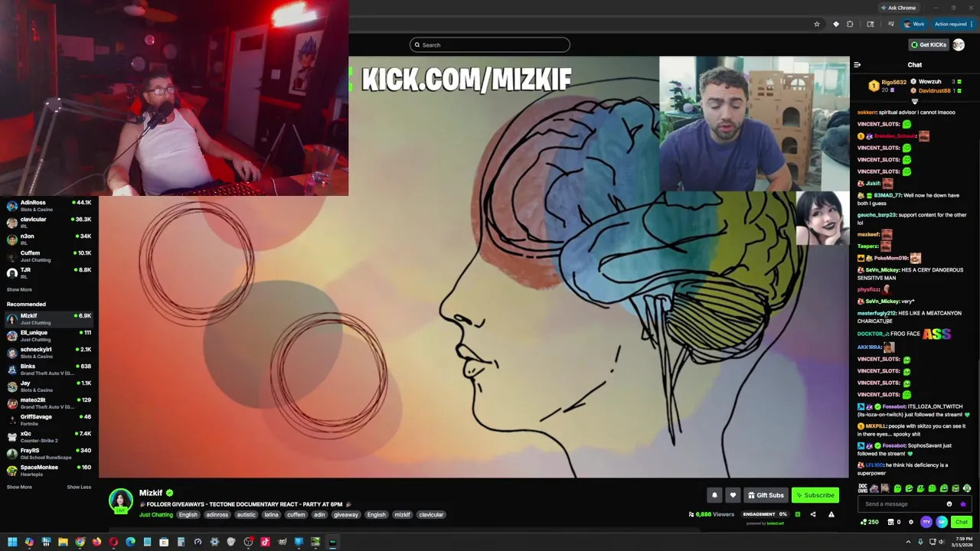Click the Just Chatting category link
Viewport: 980px width, 551px height.
155,515
